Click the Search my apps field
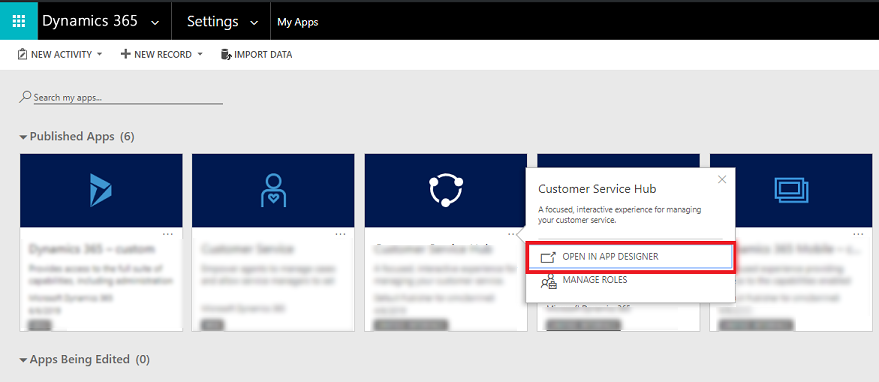Image resolution: width=879 pixels, height=382 pixels. (x=128, y=98)
